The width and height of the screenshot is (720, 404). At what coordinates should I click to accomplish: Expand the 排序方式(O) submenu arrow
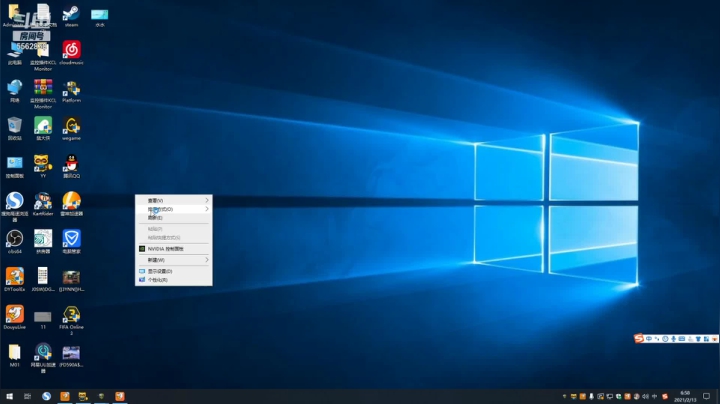pos(207,209)
